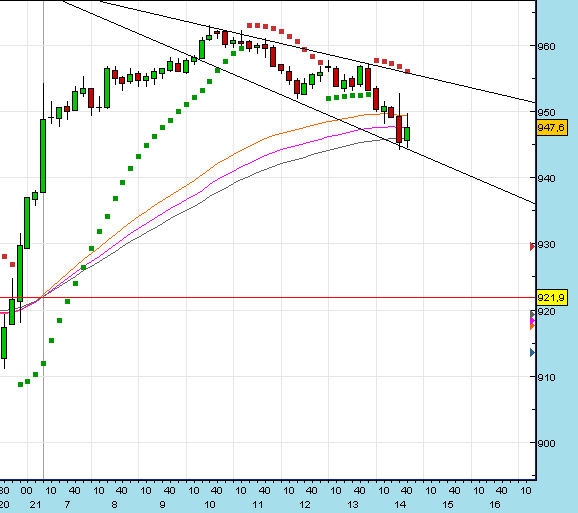Click the 910 price axis label
578x513 pixels.
click(x=546, y=377)
